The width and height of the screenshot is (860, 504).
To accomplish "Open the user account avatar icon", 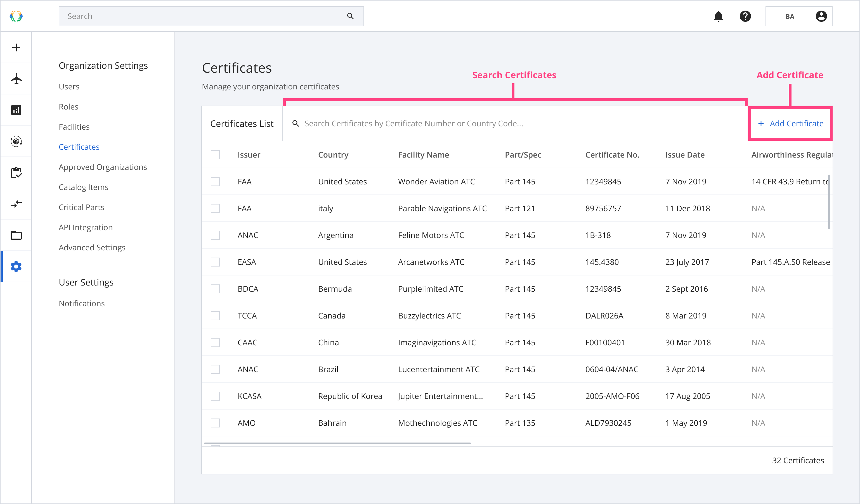I will (821, 16).
